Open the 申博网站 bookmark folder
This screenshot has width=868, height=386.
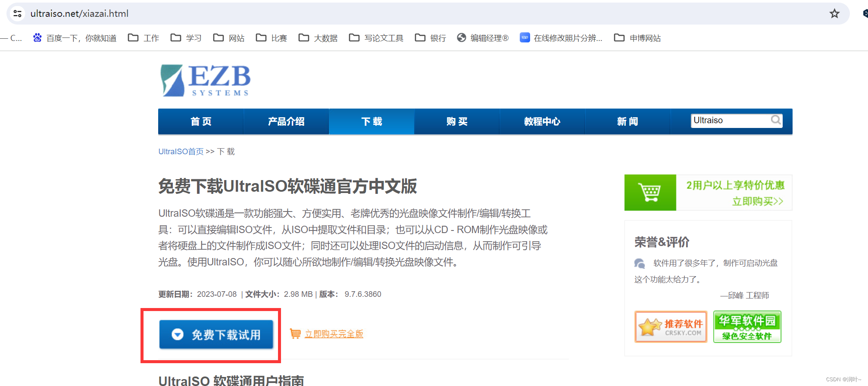(x=637, y=38)
